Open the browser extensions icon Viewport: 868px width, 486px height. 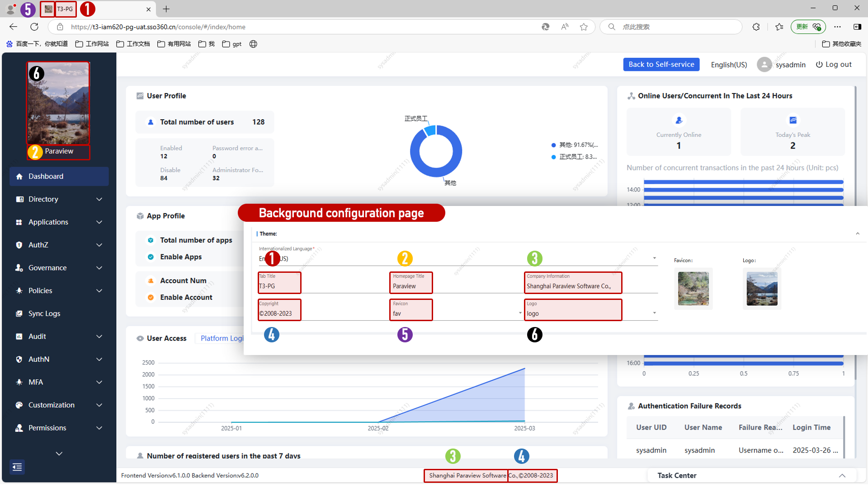coord(756,27)
